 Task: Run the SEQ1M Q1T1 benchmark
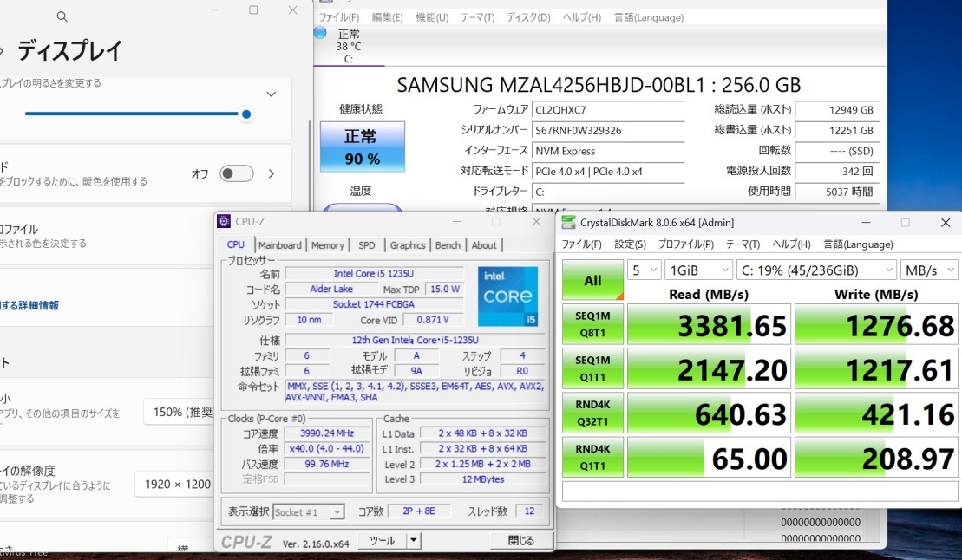pyautogui.click(x=592, y=368)
